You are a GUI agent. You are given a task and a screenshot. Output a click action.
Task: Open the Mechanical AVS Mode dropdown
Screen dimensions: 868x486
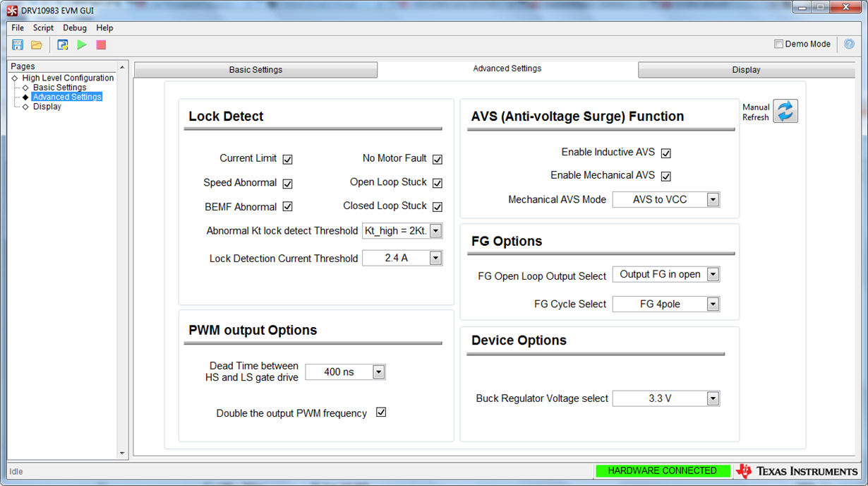666,200
